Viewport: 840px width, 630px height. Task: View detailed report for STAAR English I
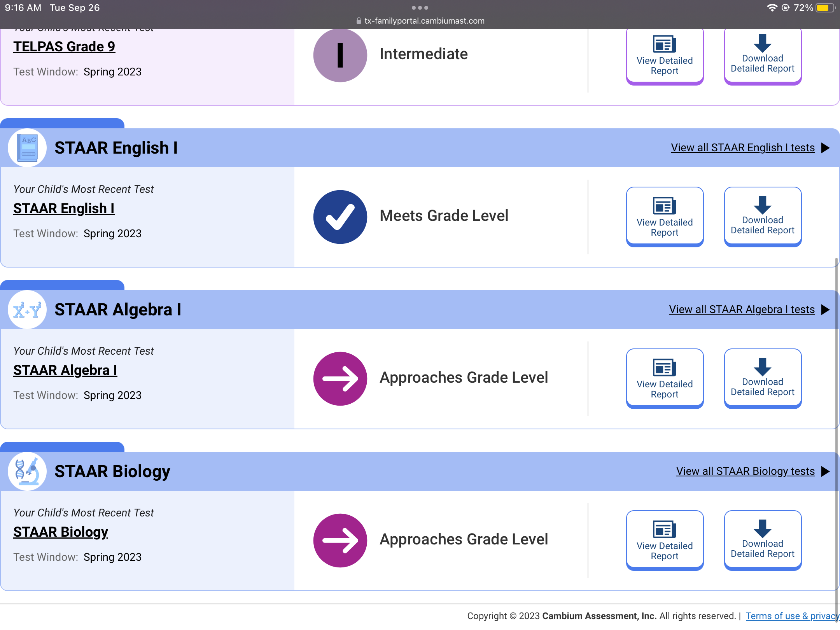(x=665, y=217)
